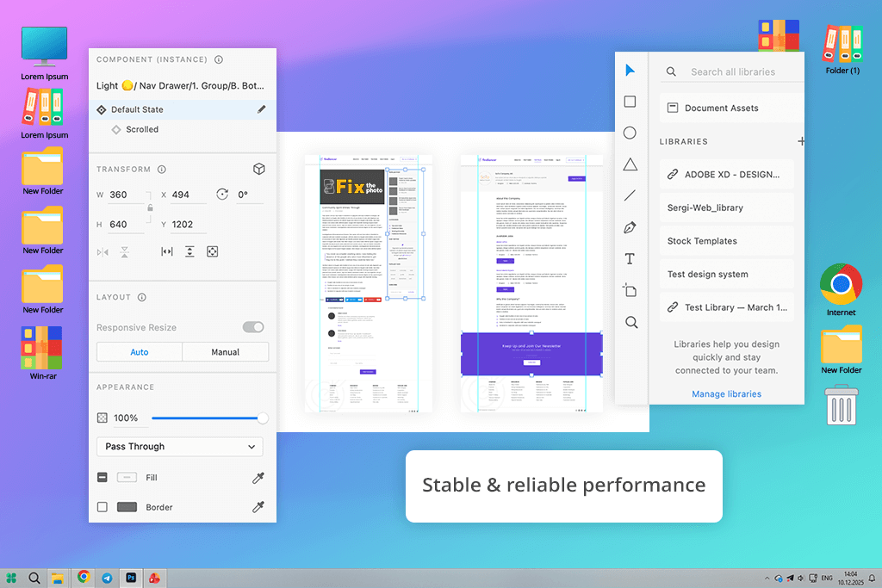Viewport: 882px width, 588px height.
Task: Click the vertical alignment constraint icon
Action: click(x=189, y=251)
